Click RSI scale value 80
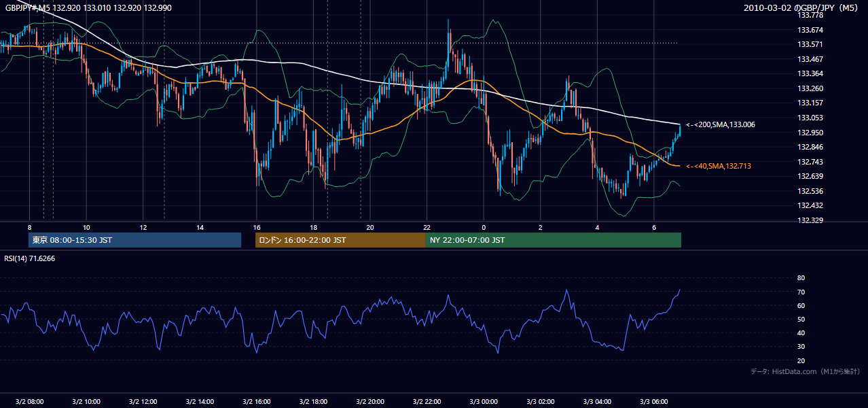This screenshot has width=868, height=408. [801, 278]
